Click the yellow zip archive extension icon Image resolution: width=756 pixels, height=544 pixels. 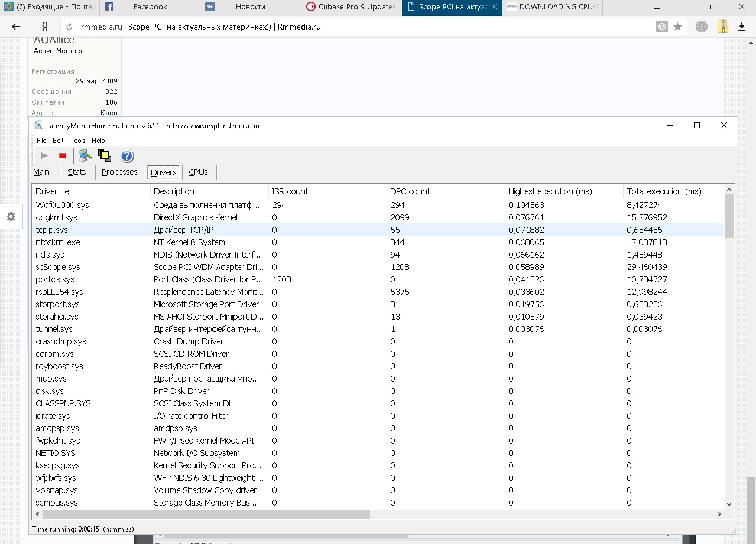(722, 27)
